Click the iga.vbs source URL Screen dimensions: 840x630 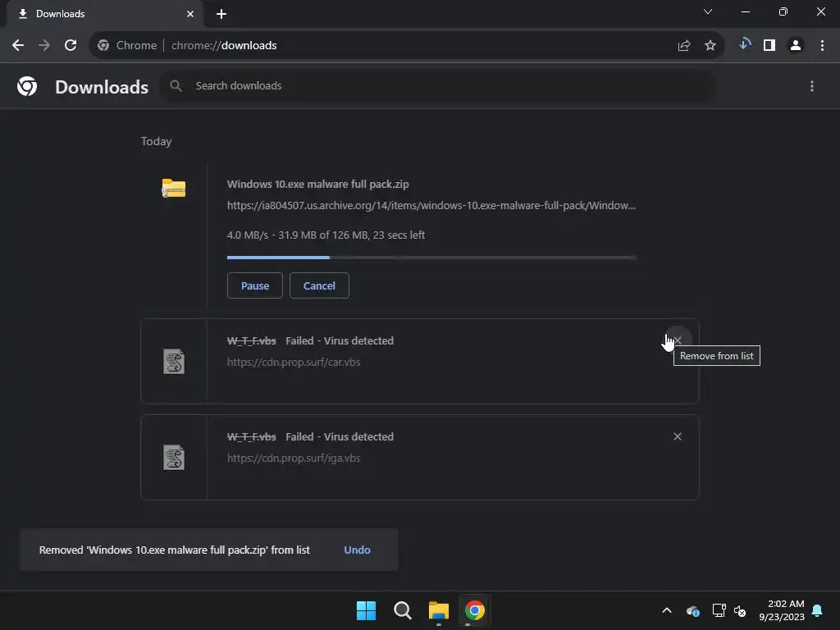point(294,459)
